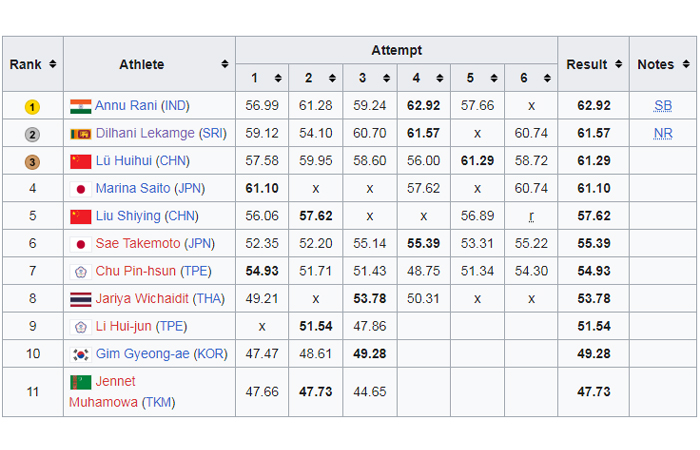Open the Sae Takemoto red link
Screen dimensions: 700x450
pos(138,243)
